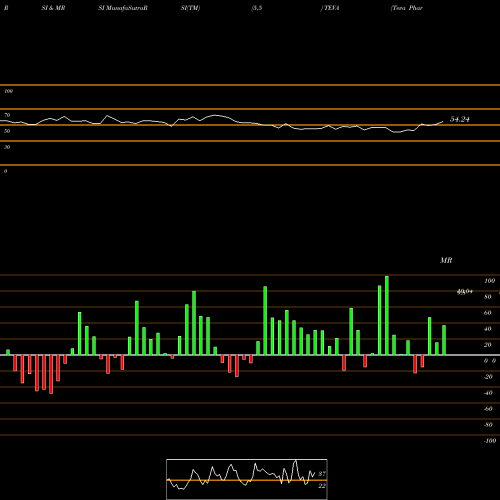Click the 70 level label on RSI axis
500x500 pixels.
tap(7, 115)
